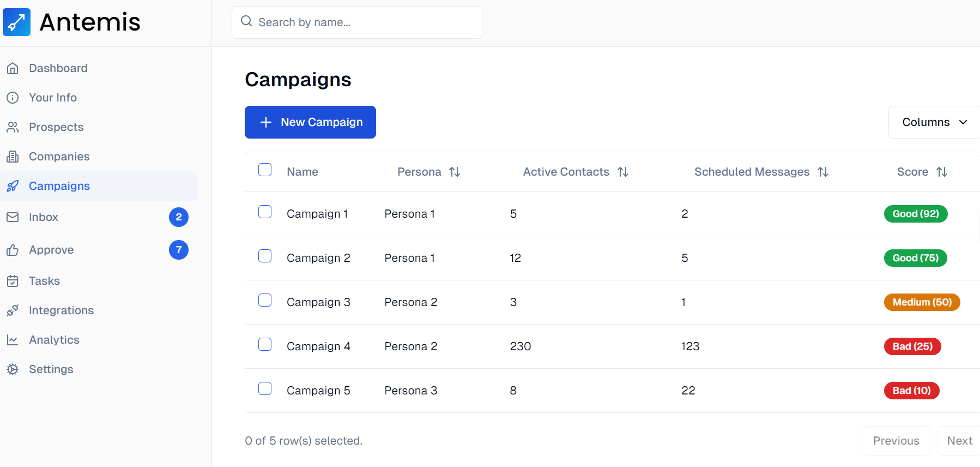Viewport: 980px width, 467px height.
Task: Sort by Persona column arrows
Action: click(455, 172)
